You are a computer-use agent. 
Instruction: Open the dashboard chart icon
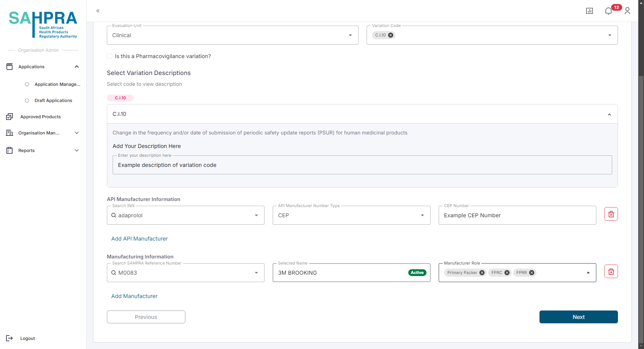click(589, 11)
